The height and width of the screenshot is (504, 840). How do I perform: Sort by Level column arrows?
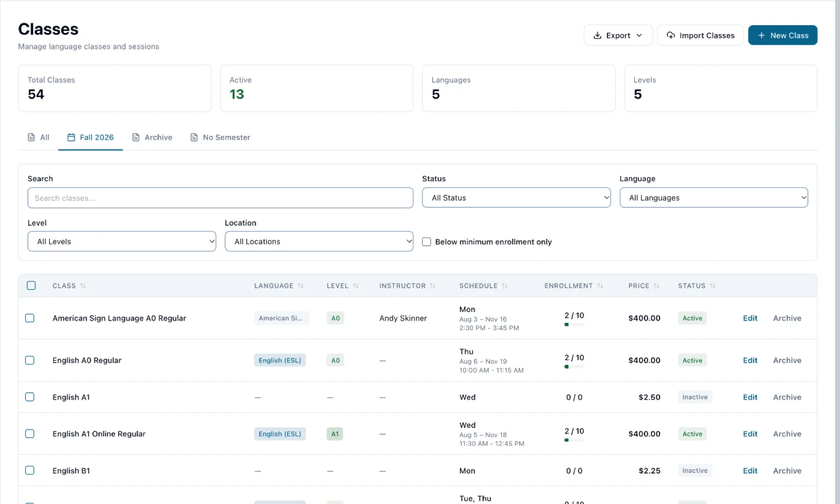356,286
